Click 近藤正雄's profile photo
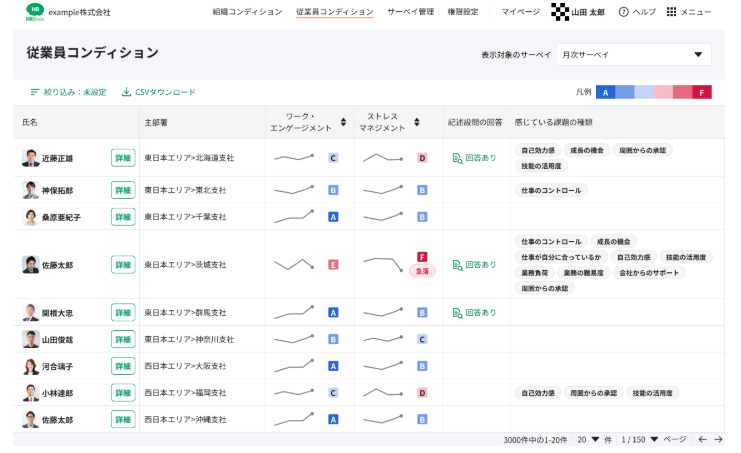The width and height of the screenshot is (741, 453). (x=31, y=158)
